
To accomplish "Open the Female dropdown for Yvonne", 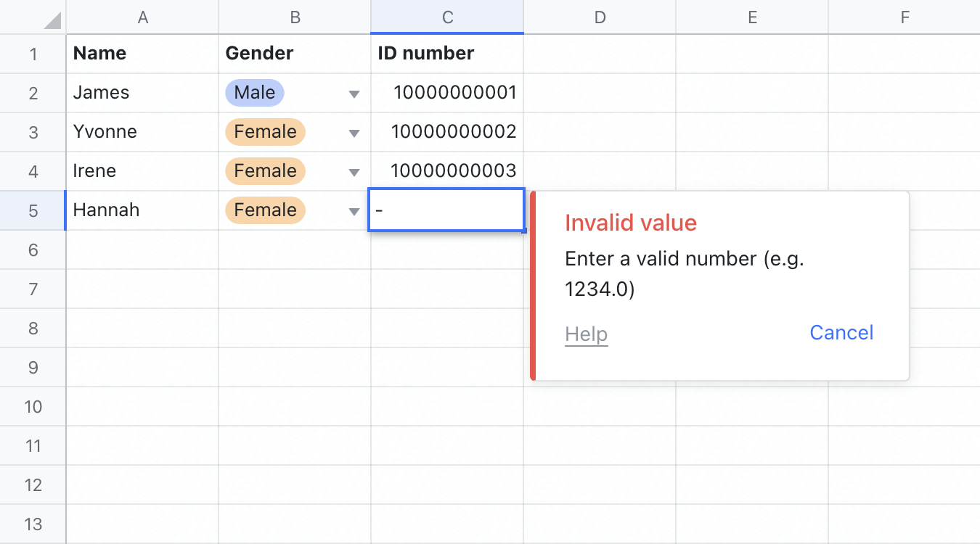I will tap(354, 131).
